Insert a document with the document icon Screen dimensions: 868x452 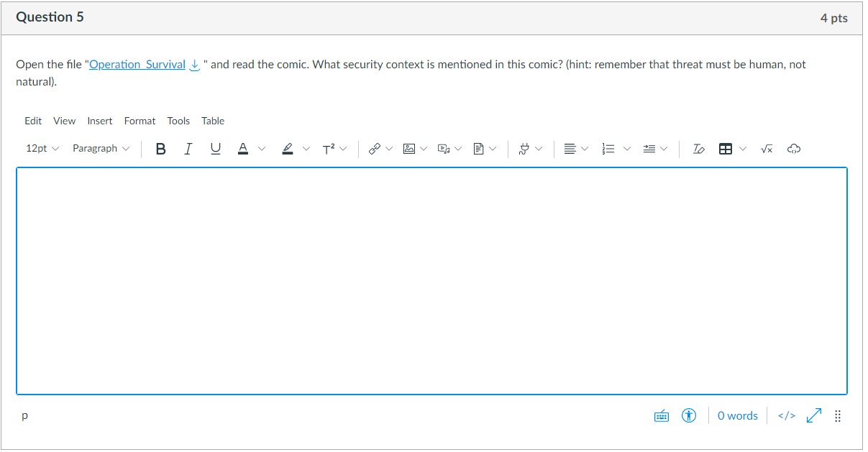coord(478,149)
